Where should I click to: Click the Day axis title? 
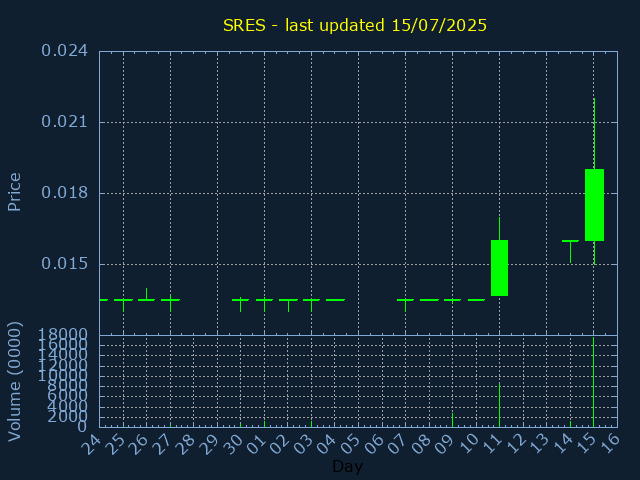[347, 467]
